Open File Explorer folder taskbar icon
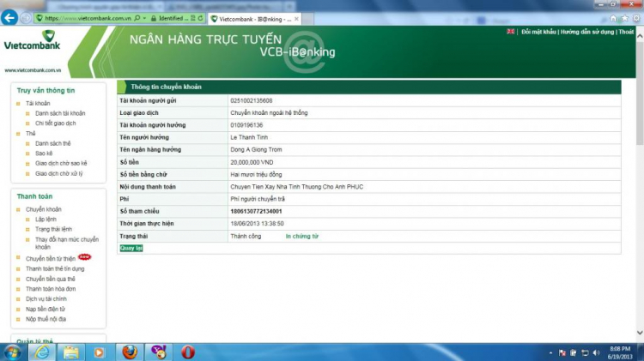The height and width of the screenshot is (361, 644). (x=70, y=352)
